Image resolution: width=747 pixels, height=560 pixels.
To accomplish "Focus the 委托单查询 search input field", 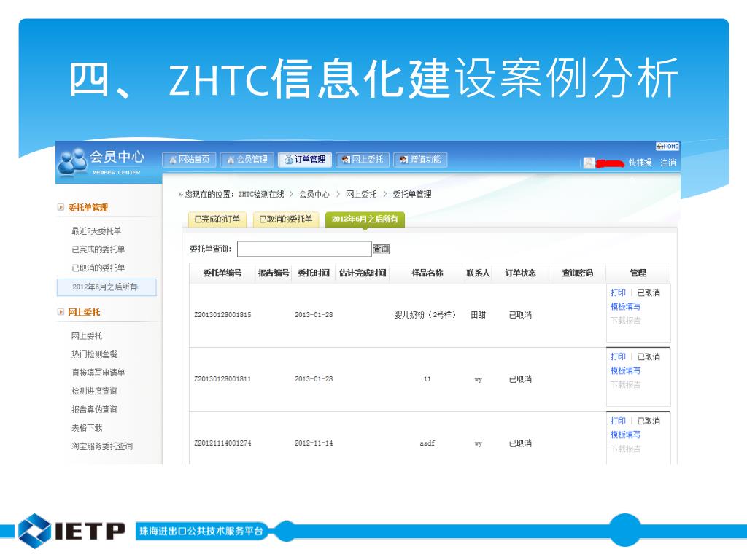I will pyautogui.click(x=304, y=249).
